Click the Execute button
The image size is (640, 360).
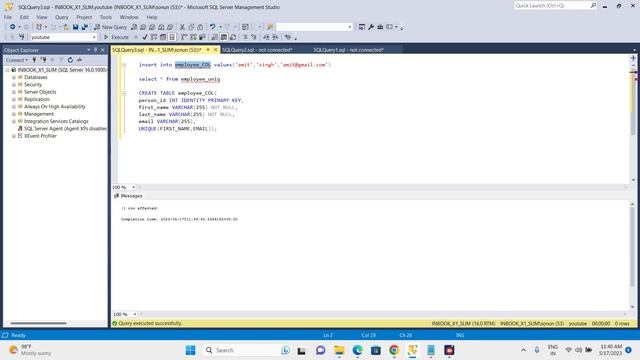[x=116, y=37]
